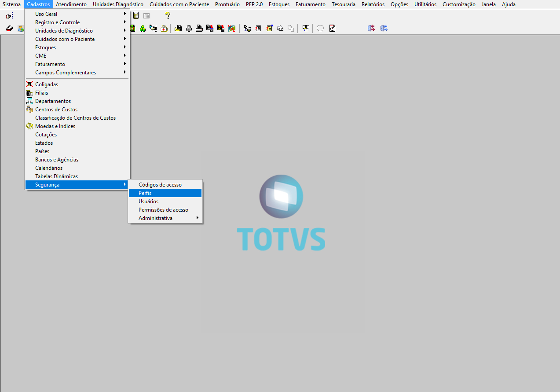Click the blue-arrow transfer icon at toolbar end
The image size is (560, 392).
point(384,28)
